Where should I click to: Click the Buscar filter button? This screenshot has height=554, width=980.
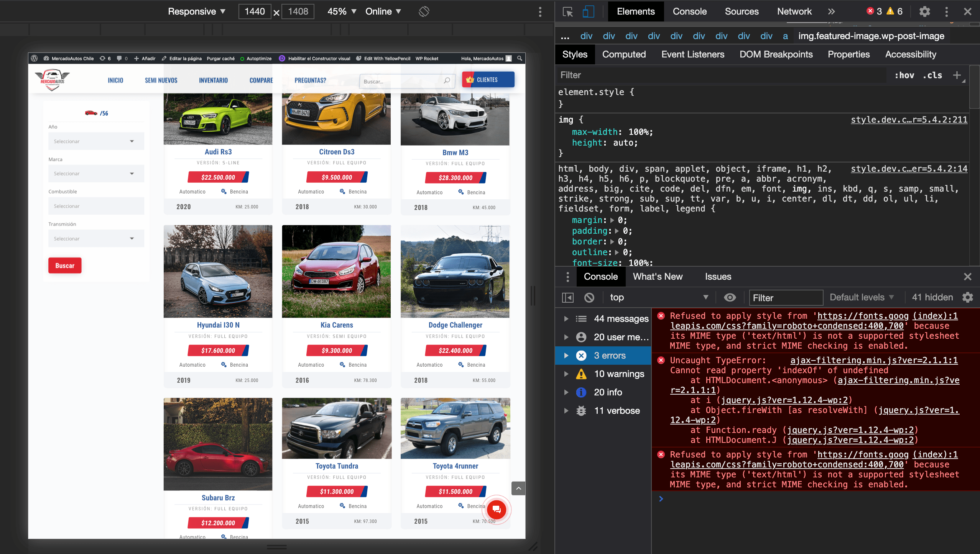click(x=65, y=266)
